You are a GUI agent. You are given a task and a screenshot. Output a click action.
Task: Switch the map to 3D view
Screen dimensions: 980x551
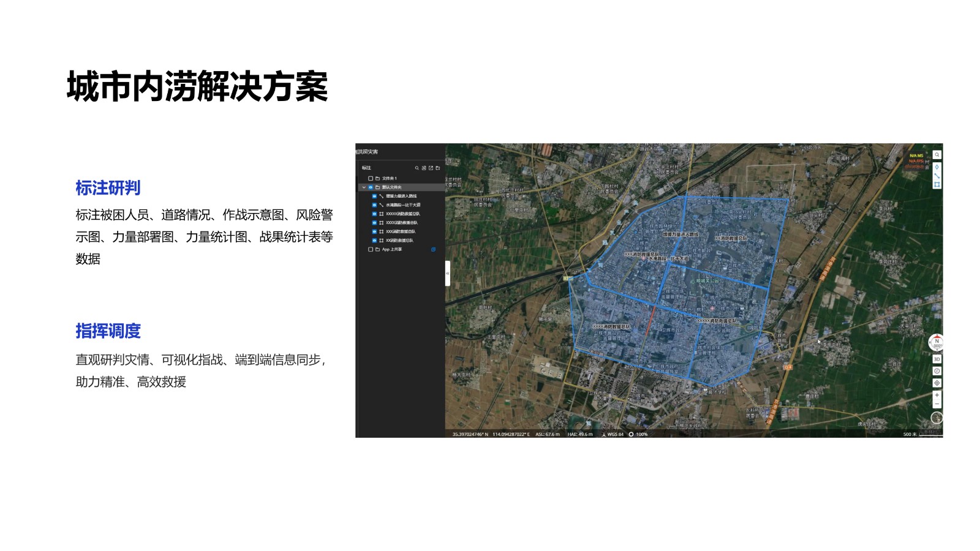click(937, 359)
